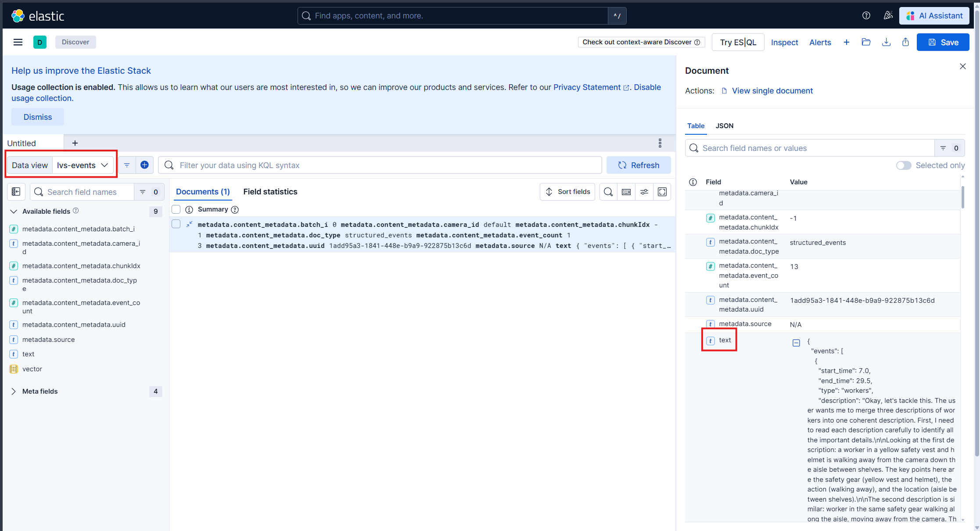Click the document panel vertical scrollbar
Screen dimensions: 980x531
click(962, 197)
